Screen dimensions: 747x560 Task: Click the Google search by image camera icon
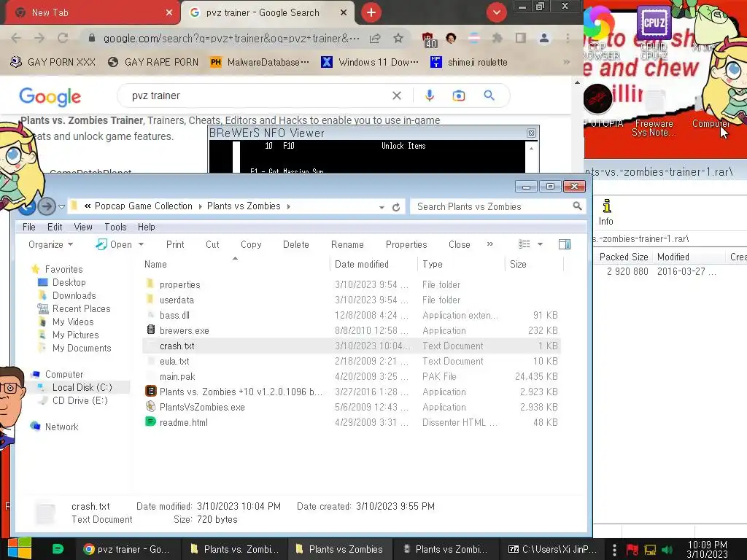[459, 96]
